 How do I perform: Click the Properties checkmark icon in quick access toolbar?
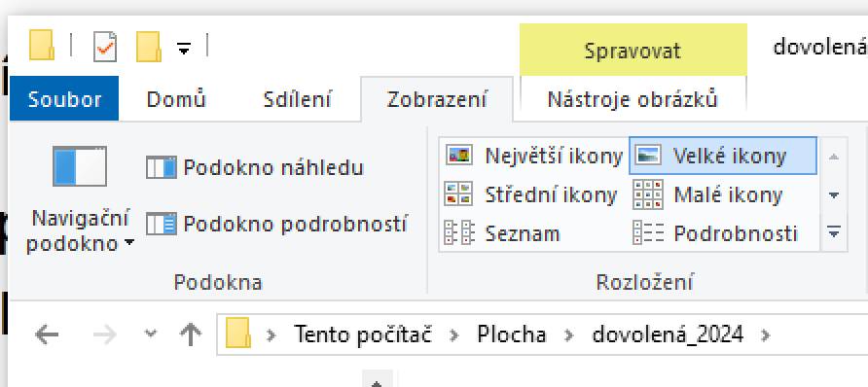[105, 47]
